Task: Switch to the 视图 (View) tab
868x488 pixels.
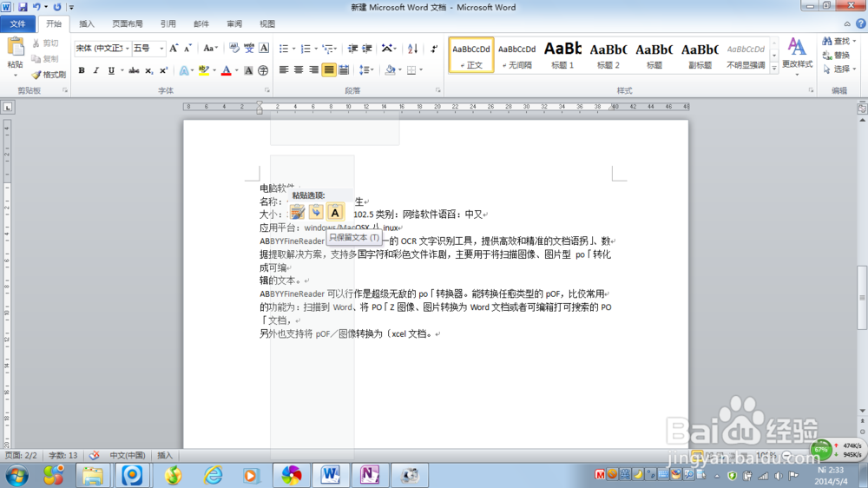Action: [x=267, y=23]
